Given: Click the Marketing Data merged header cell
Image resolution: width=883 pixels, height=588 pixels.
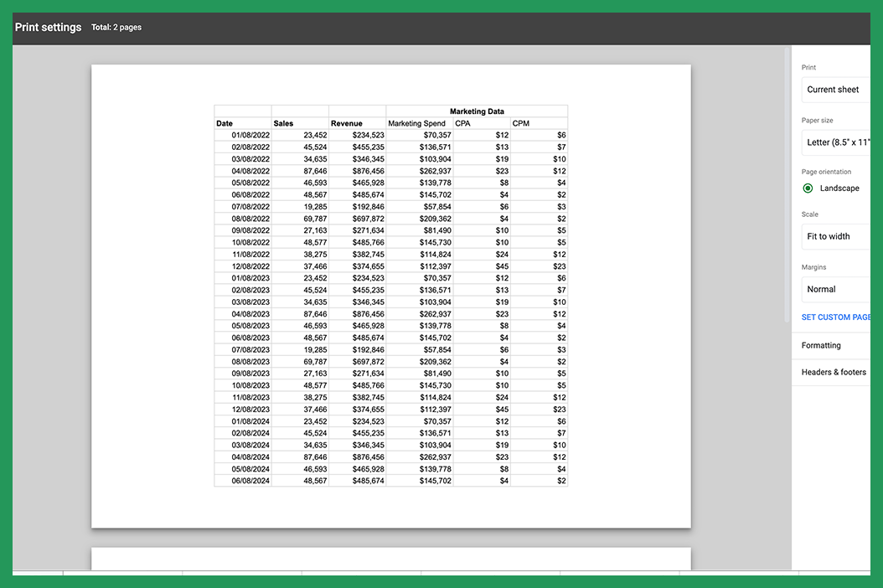Looking at the screenshot, I should point(477,111).
